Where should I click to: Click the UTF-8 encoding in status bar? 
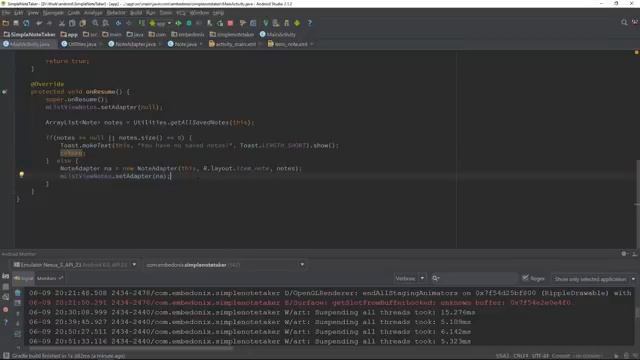[x=540, y=356]
